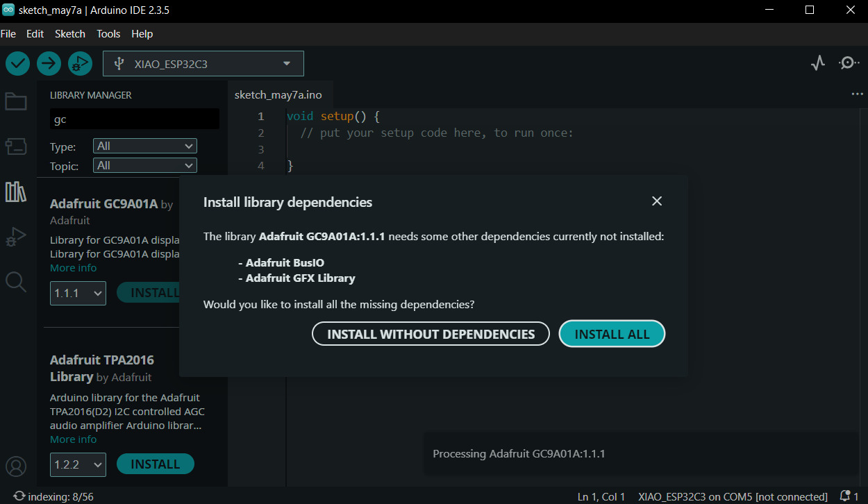
Task: Open the File menu
Action: [8, 33]
